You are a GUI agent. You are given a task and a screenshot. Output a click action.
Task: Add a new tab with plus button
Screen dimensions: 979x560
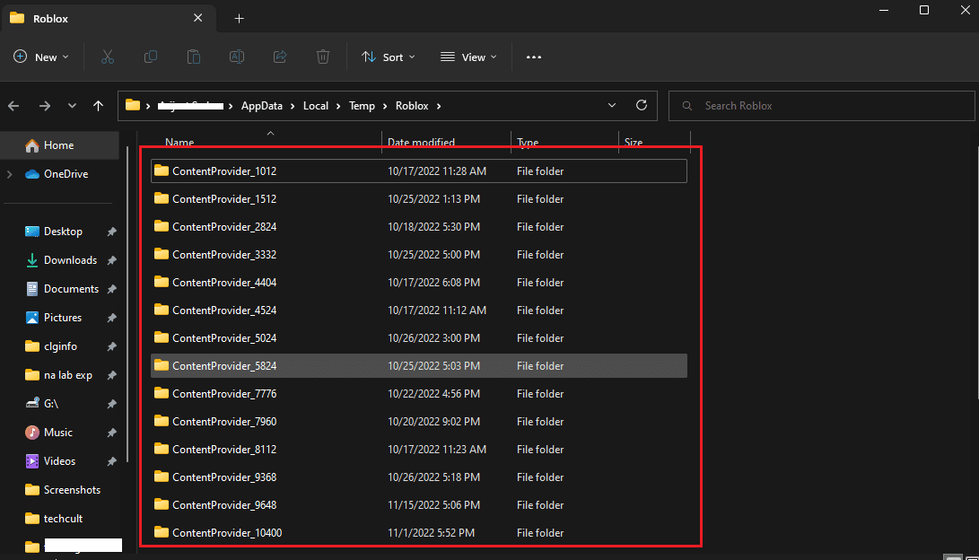(239, 18)
